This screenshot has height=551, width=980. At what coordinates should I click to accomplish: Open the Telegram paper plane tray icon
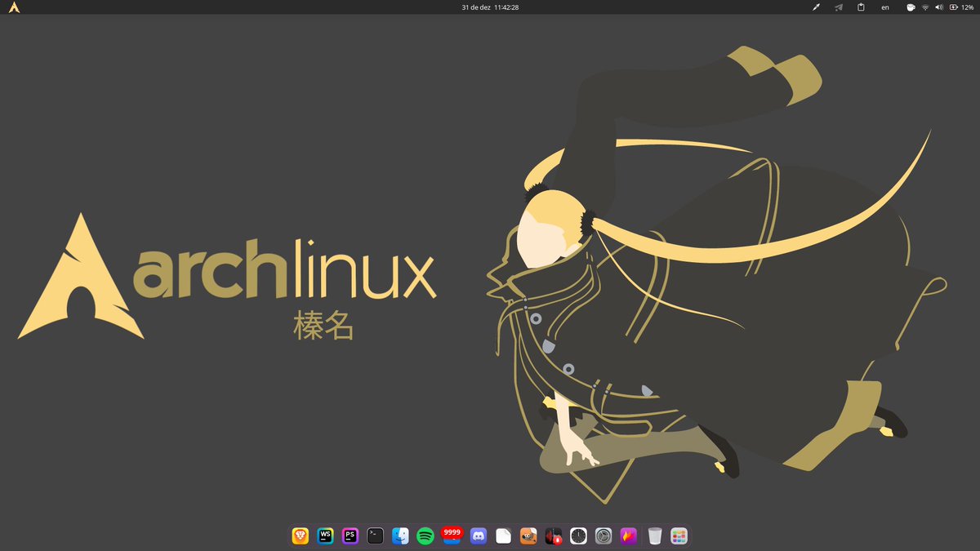point(838,7)
